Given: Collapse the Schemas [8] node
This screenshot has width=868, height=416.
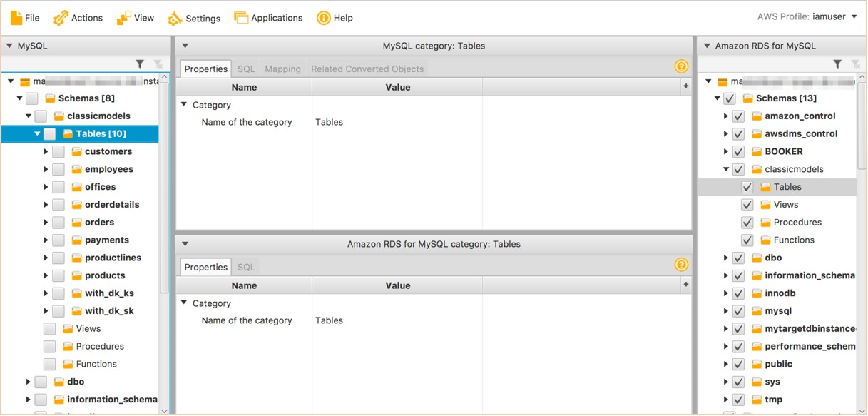Looking at the screenshot, I should pyautogui.click(x=19, y=98).
